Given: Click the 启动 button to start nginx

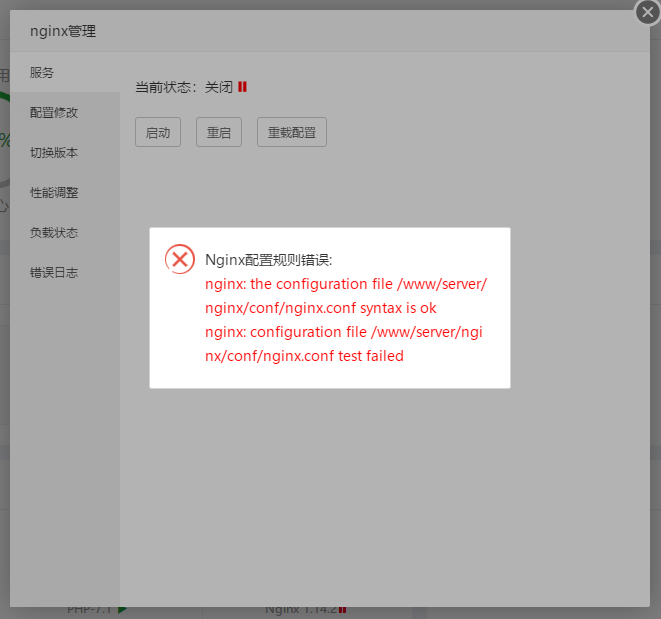Looking at the screenshot, I should (x=158, y=132).
